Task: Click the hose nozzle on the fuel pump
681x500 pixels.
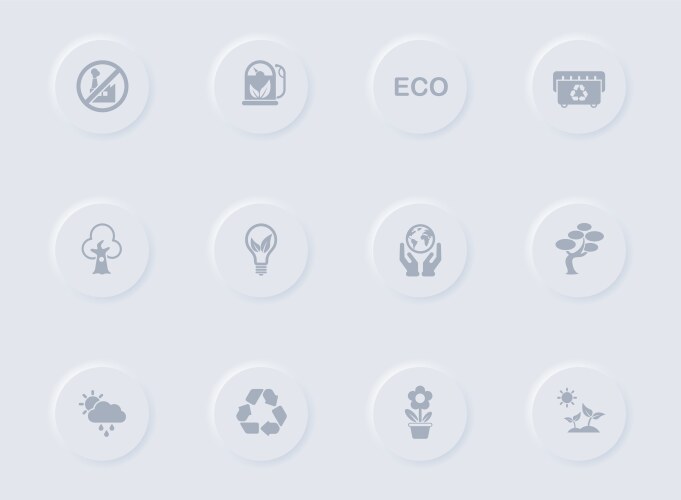Action: click(281, 82)
